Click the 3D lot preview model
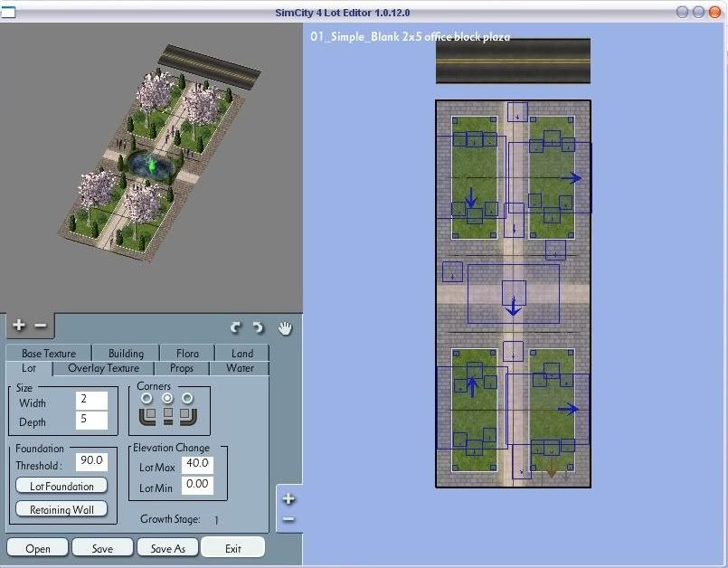Image resolution: width=728 pixels, height=568 pixels. point(158,153)
